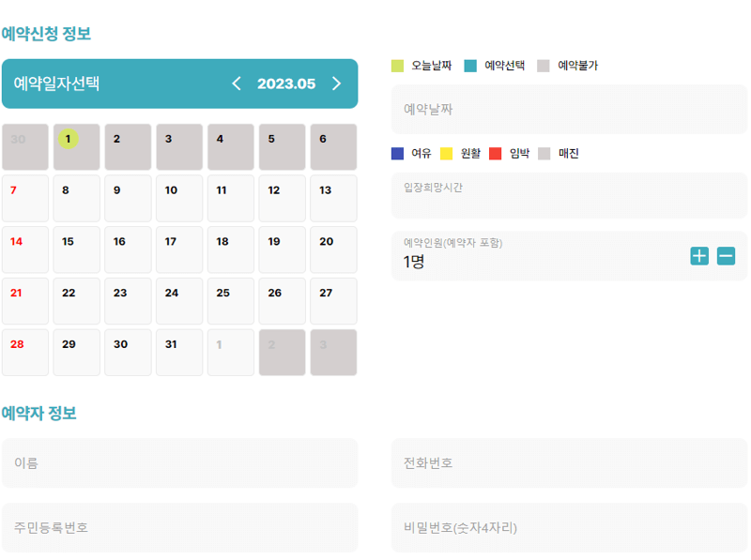Screen dimensions: 751x560
Task: Click the 전화번호 phone number field
Action: [x=569, y=462]
